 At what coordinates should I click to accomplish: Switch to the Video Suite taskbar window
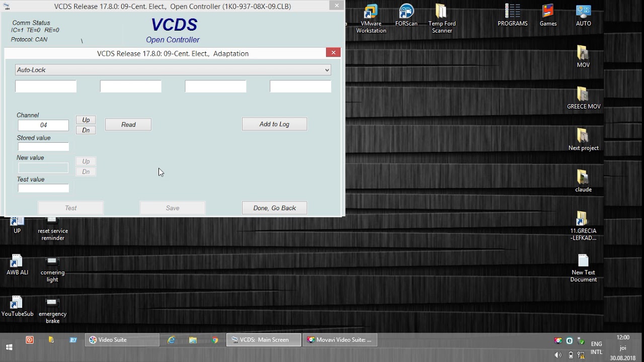pos(122,340)
